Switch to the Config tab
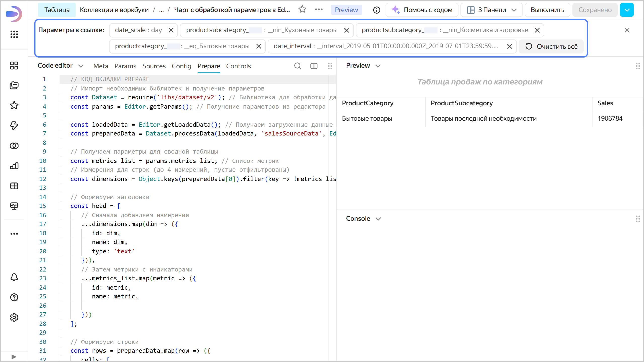 [181, 66]
